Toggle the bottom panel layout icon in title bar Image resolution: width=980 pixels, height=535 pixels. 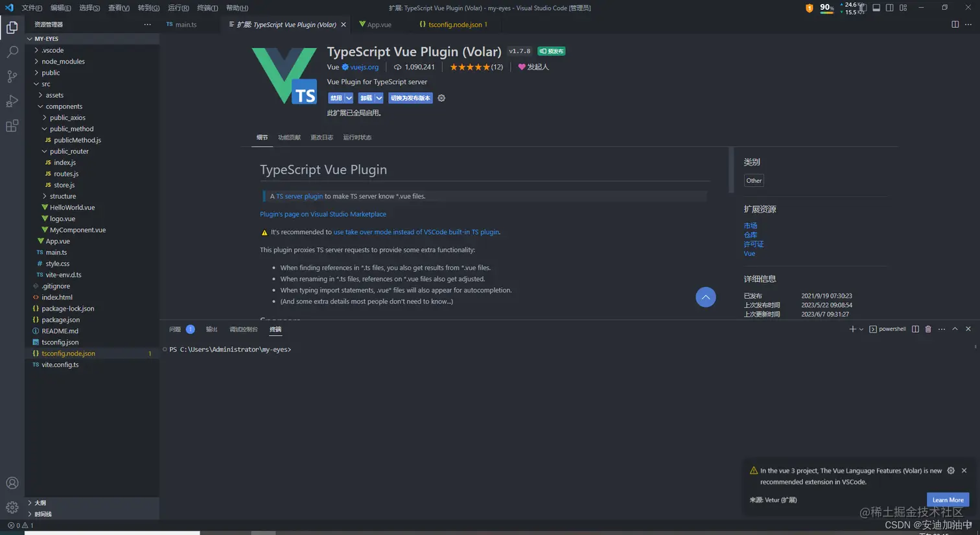point(876,8)
